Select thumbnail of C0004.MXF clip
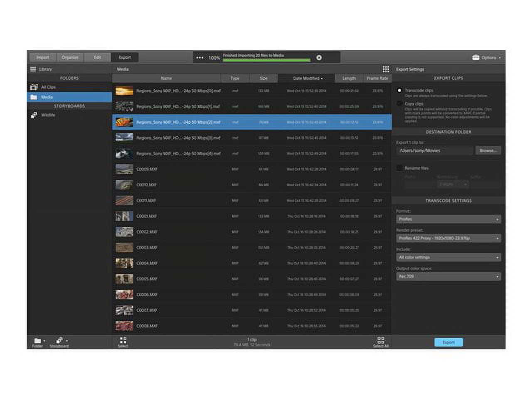This screenshot has height=399, width=532. click(x=124, y=263)
